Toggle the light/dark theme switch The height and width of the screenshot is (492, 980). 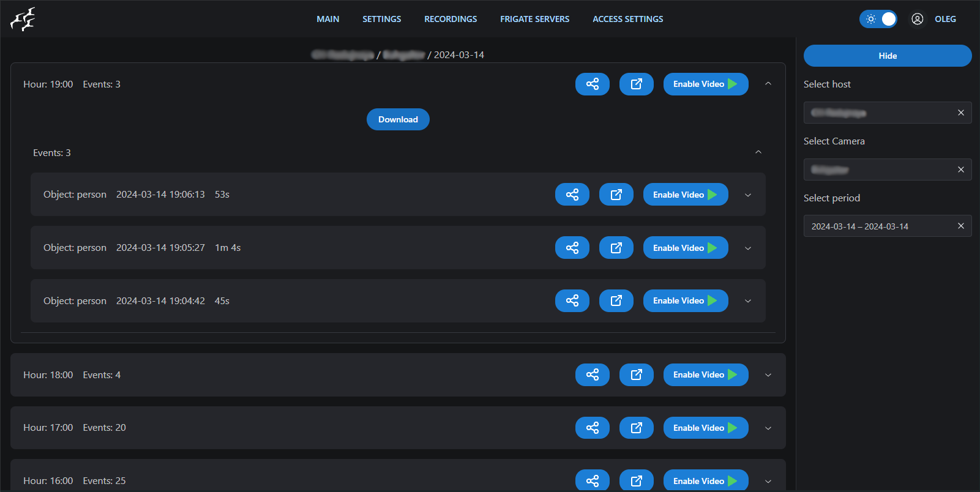[878, 19]
